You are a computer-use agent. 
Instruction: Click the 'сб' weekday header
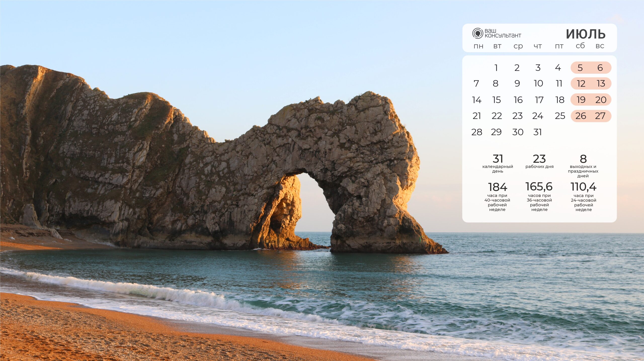[580, 46]
